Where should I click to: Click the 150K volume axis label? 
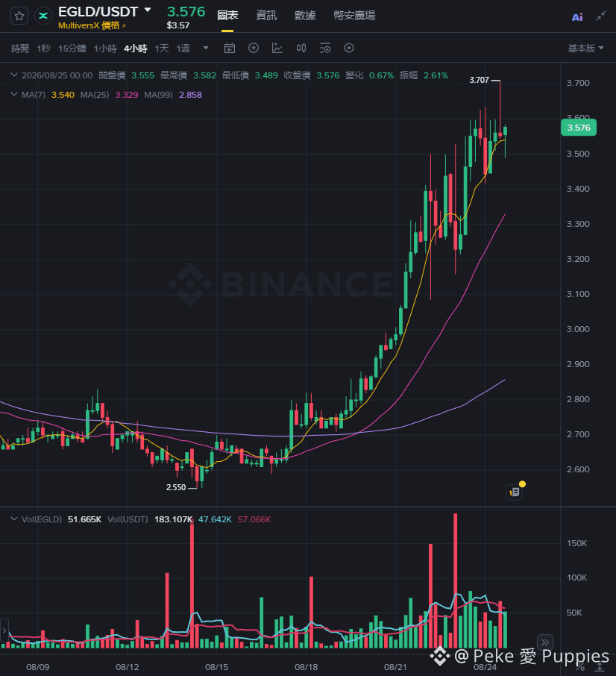576,543
